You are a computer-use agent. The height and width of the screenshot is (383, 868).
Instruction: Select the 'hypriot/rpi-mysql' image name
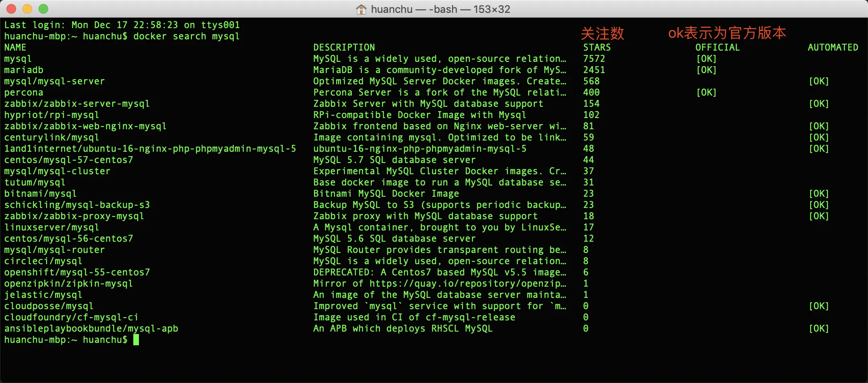52,115
